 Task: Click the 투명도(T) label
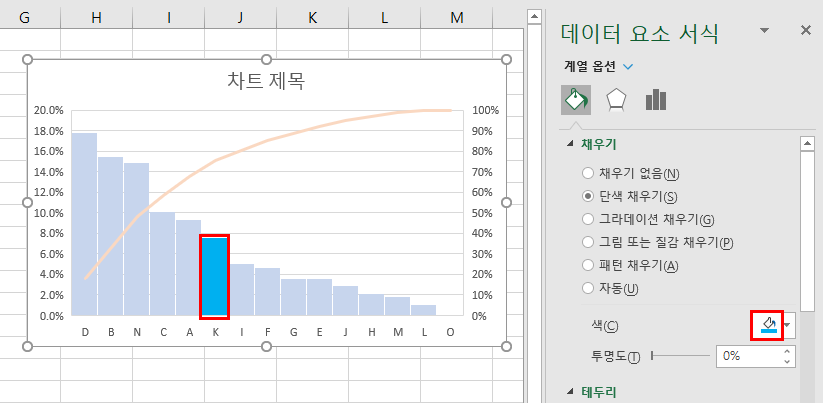pyautogui.click(x=615, y=357)
